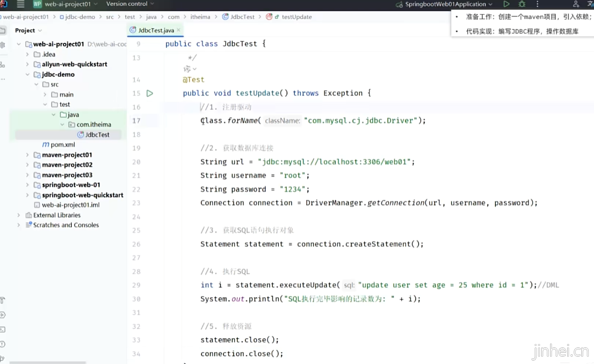Click the author inlay hint dropdown chevron above @Test
This screenshot has height=364, width=594.
(195, 69)
